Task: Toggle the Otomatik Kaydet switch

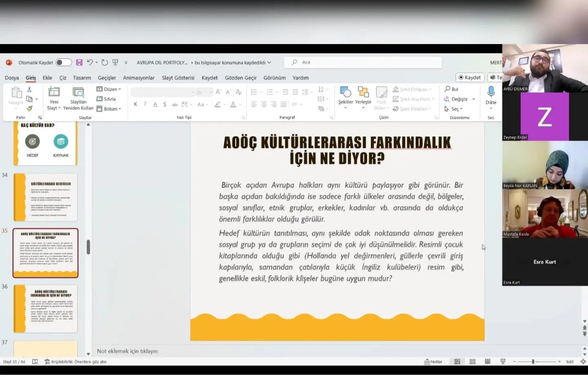Action: point(64,62)
